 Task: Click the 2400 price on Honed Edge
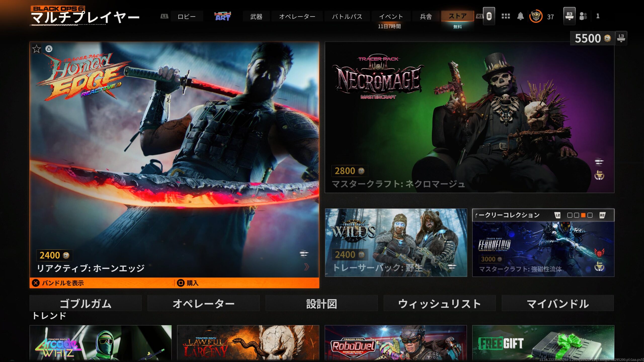point(55,255)
